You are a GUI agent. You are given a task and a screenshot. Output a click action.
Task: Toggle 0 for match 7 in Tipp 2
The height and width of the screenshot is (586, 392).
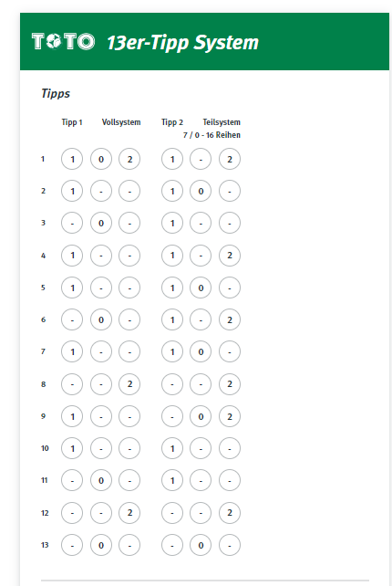[x=201, y=351]
